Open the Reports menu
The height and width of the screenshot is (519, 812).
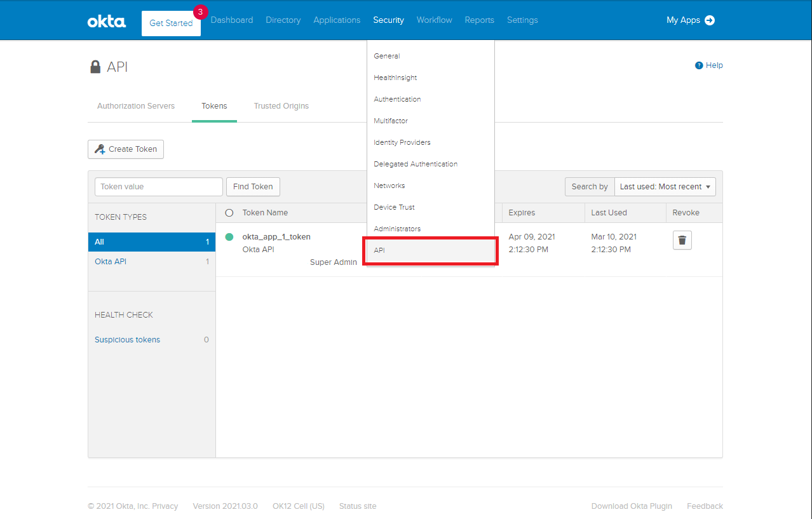click(x=480, y=20)
